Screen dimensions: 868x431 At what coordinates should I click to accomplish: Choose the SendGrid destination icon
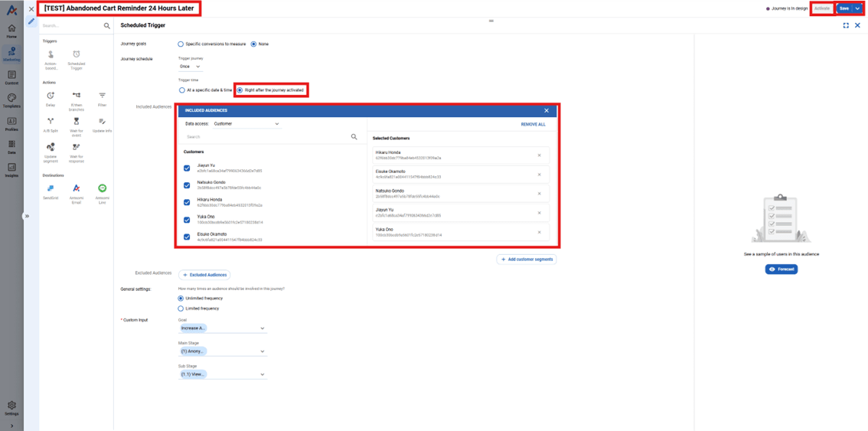tap(51, 188)
